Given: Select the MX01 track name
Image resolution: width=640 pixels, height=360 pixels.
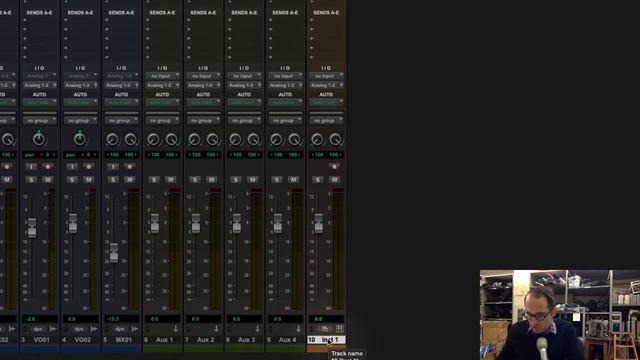Looking at the screenshot, I should (123, 340).
